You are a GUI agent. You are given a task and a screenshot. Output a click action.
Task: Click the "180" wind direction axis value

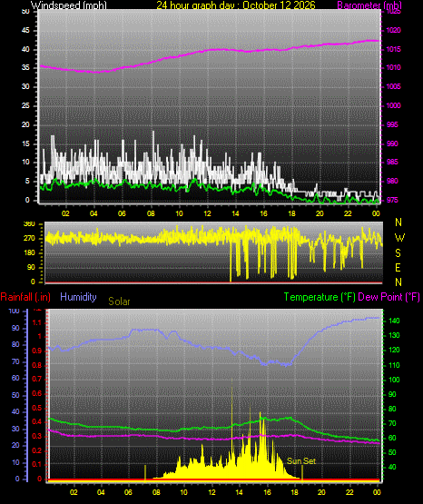tap(29, 253)
